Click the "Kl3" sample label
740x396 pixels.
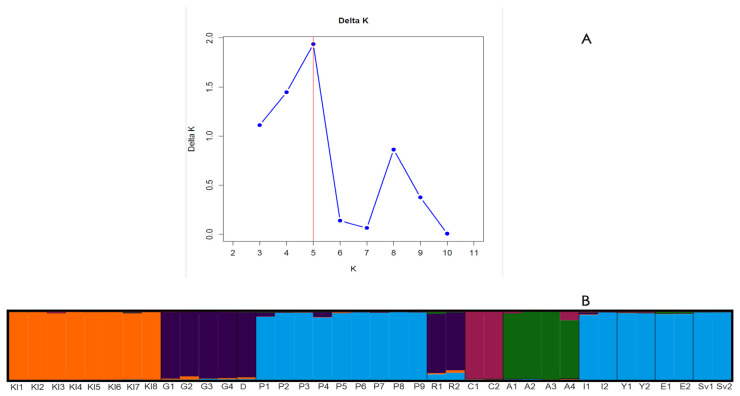click(58, 387)
